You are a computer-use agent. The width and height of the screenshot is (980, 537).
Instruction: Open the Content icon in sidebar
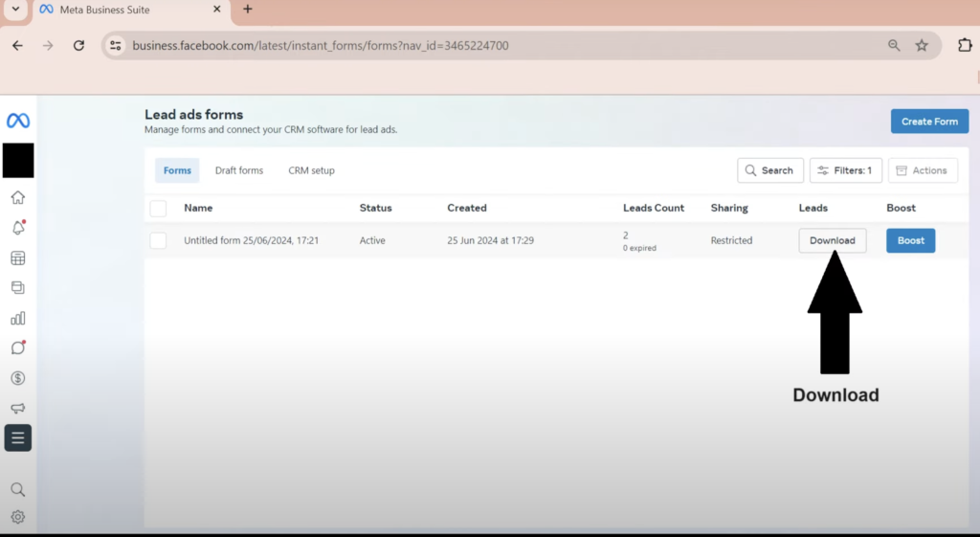[18, 288]
